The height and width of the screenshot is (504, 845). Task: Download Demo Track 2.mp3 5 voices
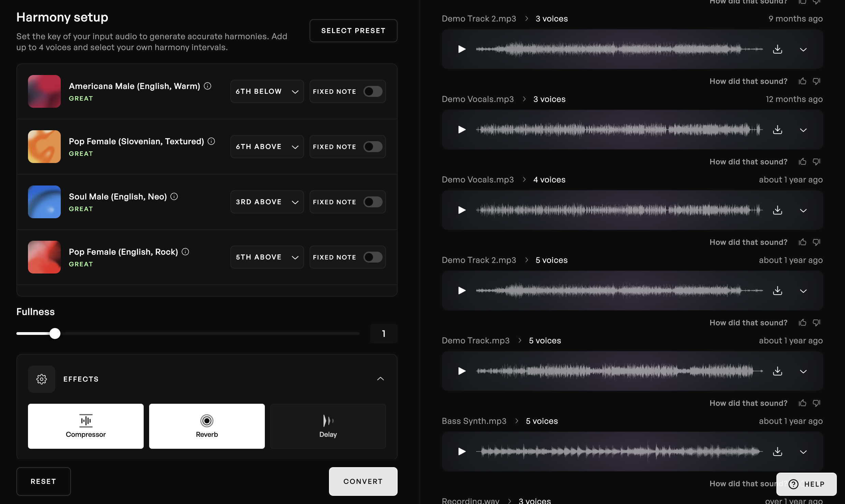pos(777,291)
